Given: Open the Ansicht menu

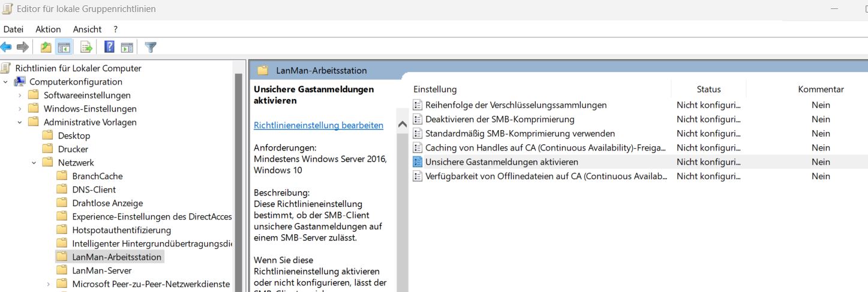Looking at the screenshot, I should 87,29.
